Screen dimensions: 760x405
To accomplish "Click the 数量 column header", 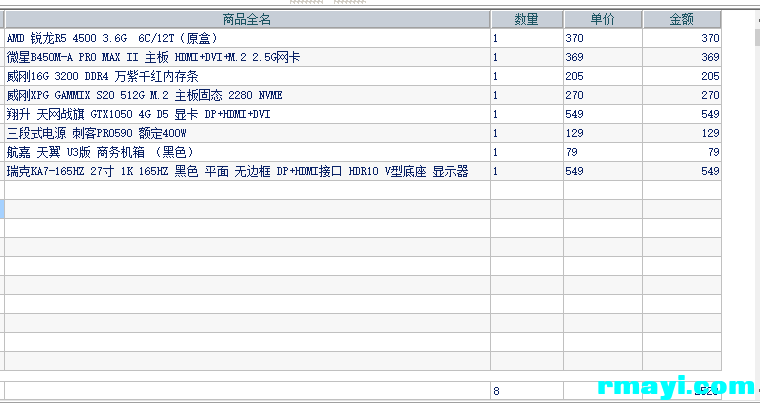I will coord(527,19).
